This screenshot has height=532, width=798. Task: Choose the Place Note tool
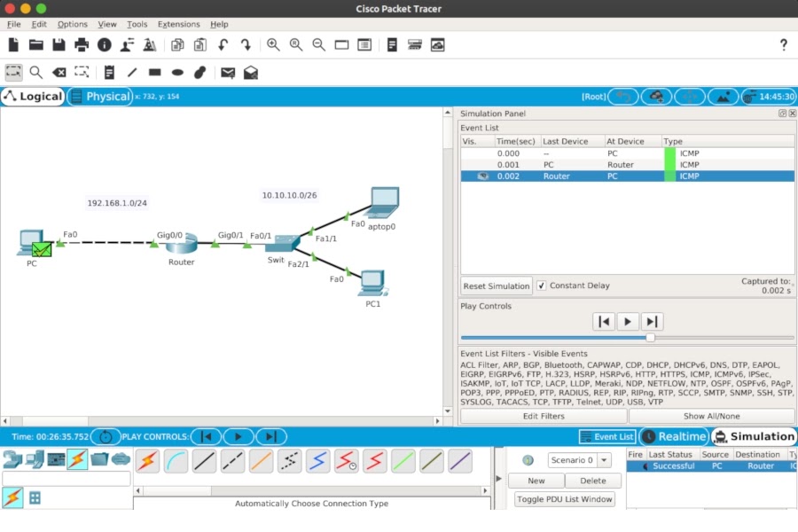tap(109, 73)
